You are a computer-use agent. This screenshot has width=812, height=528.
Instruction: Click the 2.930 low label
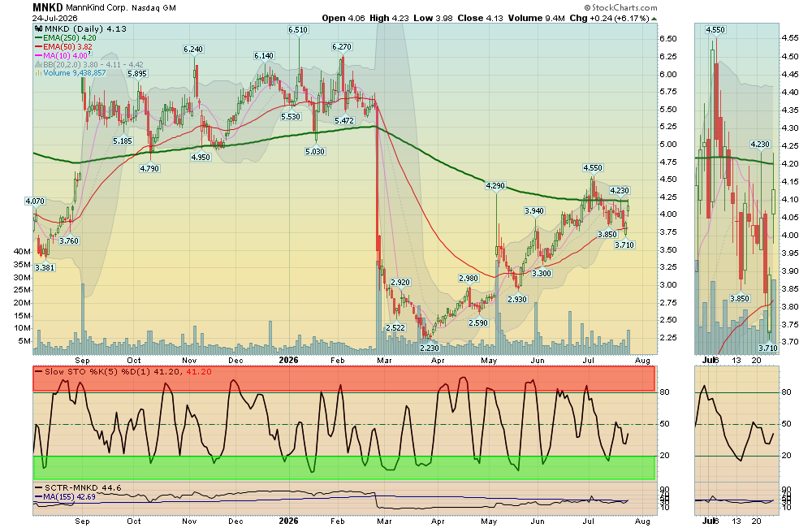(x=516, y=299)
